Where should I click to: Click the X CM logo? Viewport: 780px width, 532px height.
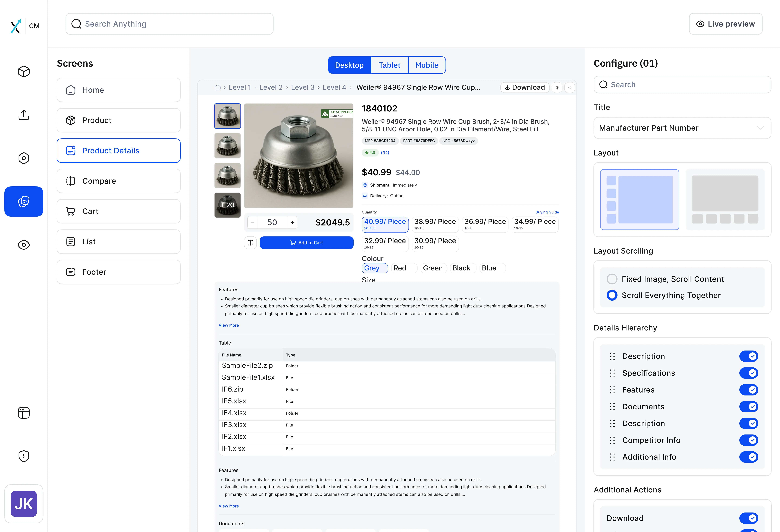tap(25, 26)
